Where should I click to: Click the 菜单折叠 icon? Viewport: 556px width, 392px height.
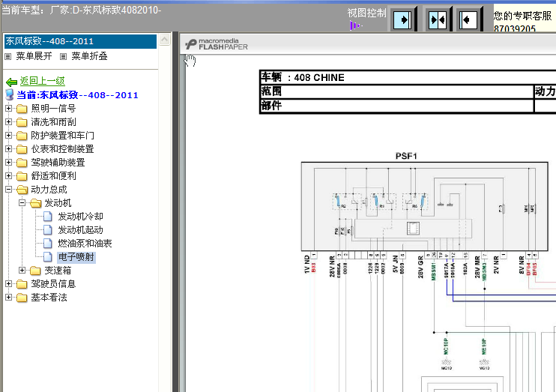(63, 56)
